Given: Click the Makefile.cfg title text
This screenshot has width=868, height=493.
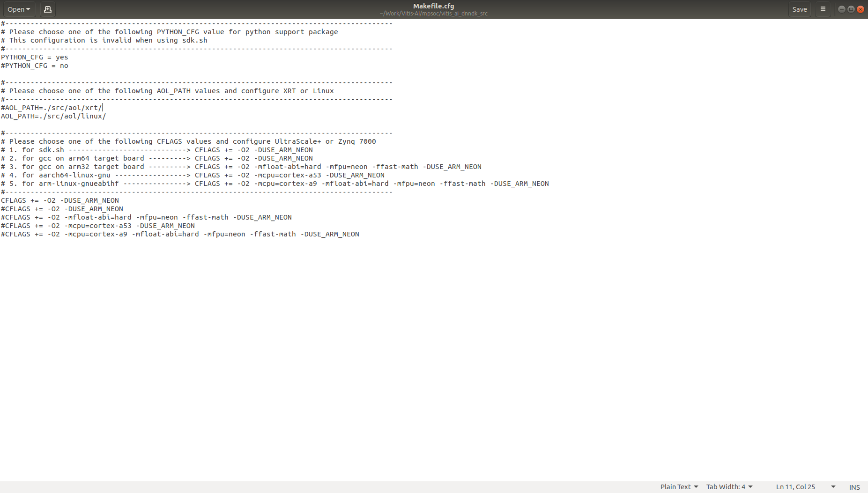Looking at the screenshot, I should pos(434,6).
